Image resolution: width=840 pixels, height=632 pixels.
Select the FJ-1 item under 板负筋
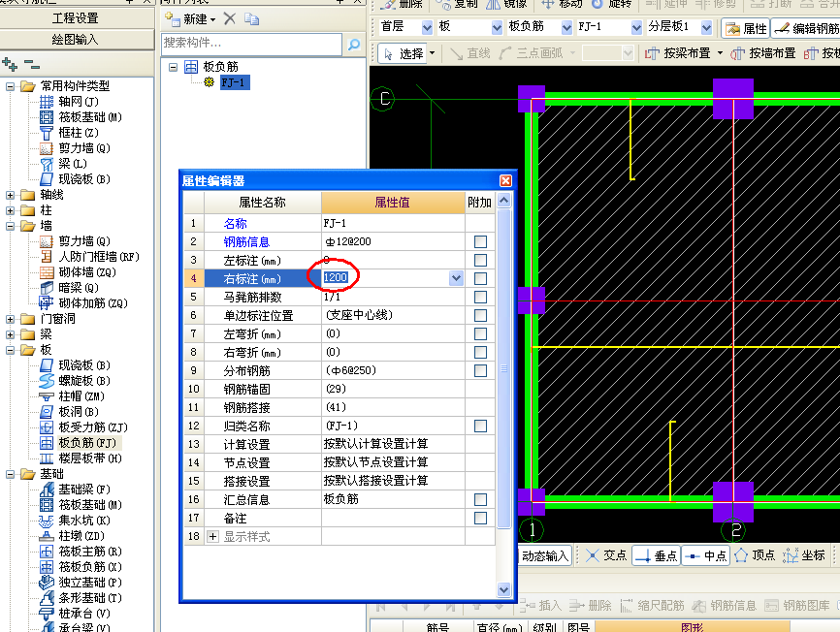[235, 83]
